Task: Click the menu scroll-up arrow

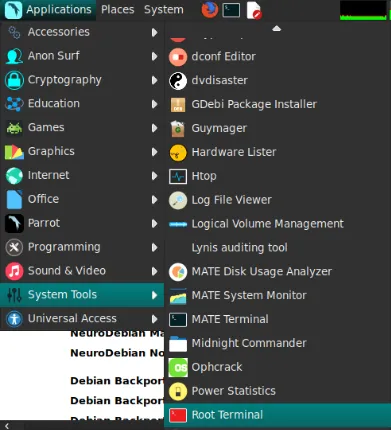Action: click(277, 29)
